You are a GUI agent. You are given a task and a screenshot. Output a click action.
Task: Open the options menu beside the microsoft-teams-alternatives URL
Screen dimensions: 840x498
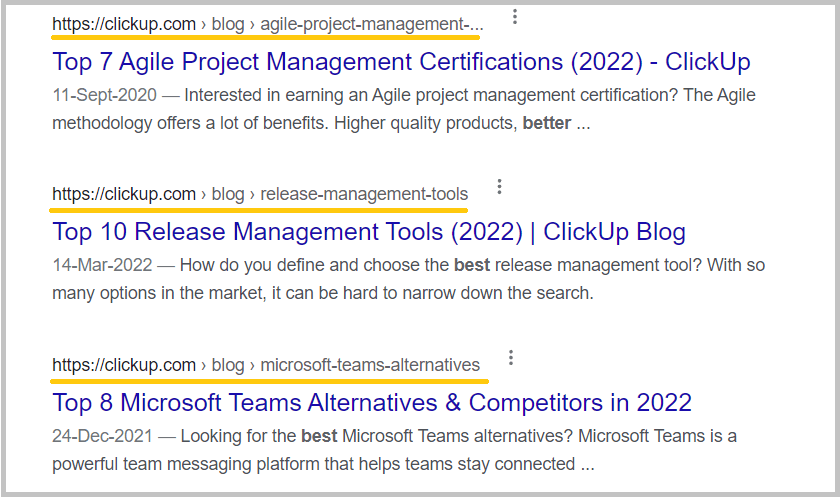pos(511,358)
